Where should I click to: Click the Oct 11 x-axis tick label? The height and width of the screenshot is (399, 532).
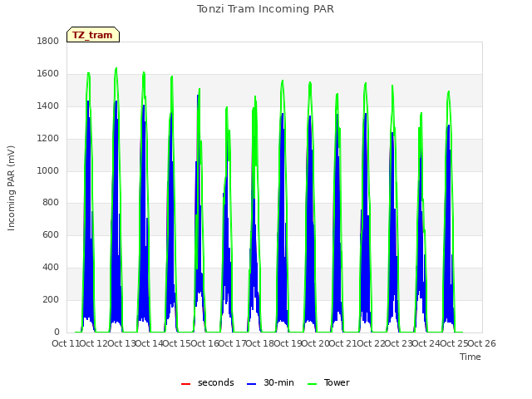(x=66, y=343)
